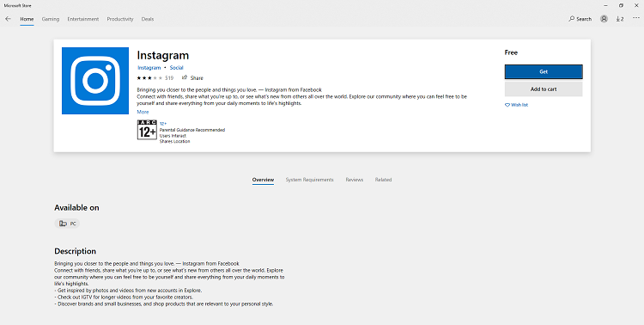Switch to the Home tab
644x325 pixels.
pyautogui.click(x=27, y=19)
